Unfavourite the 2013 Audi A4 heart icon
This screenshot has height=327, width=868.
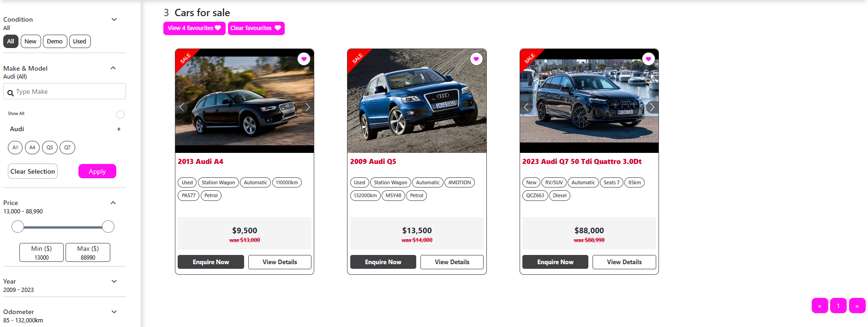pos(304,59)
